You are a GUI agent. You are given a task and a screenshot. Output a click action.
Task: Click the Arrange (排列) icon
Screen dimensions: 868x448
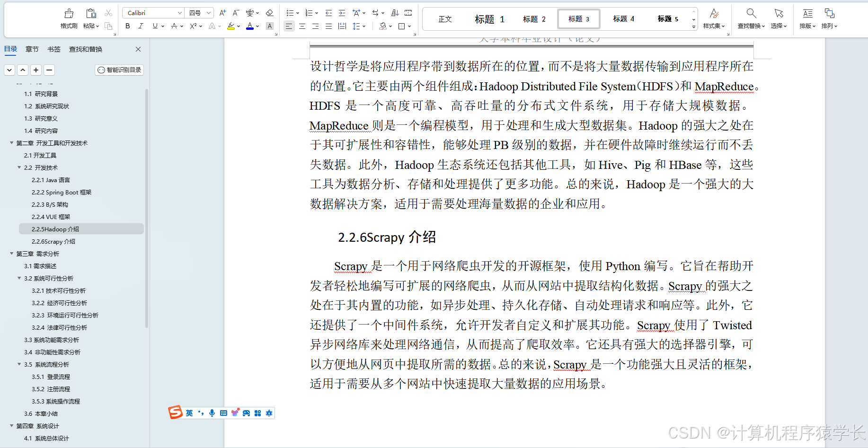click(829, 13)
